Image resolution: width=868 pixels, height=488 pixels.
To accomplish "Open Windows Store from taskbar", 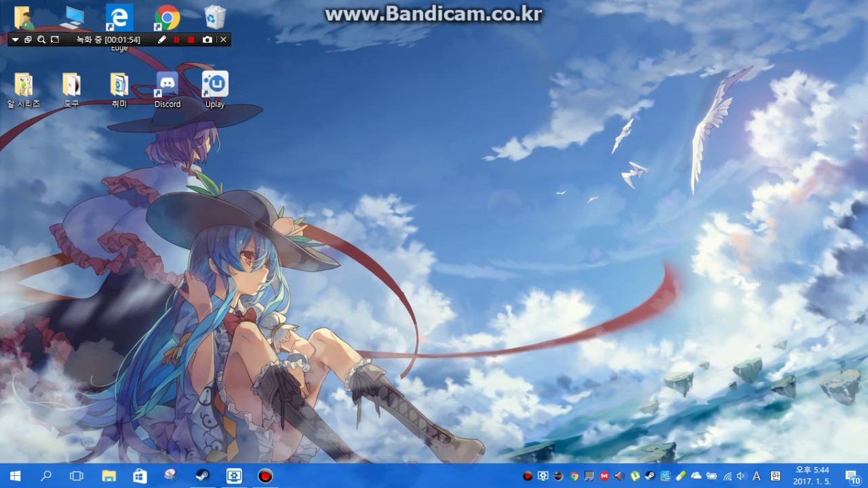I will click(x=140, y=476).
